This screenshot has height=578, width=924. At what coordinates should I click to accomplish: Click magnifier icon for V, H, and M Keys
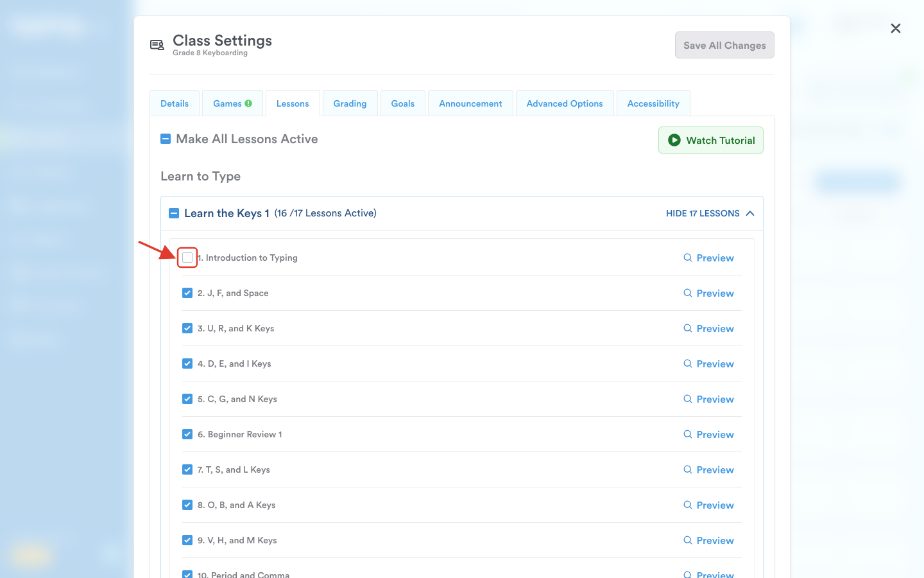click(688, 540)
